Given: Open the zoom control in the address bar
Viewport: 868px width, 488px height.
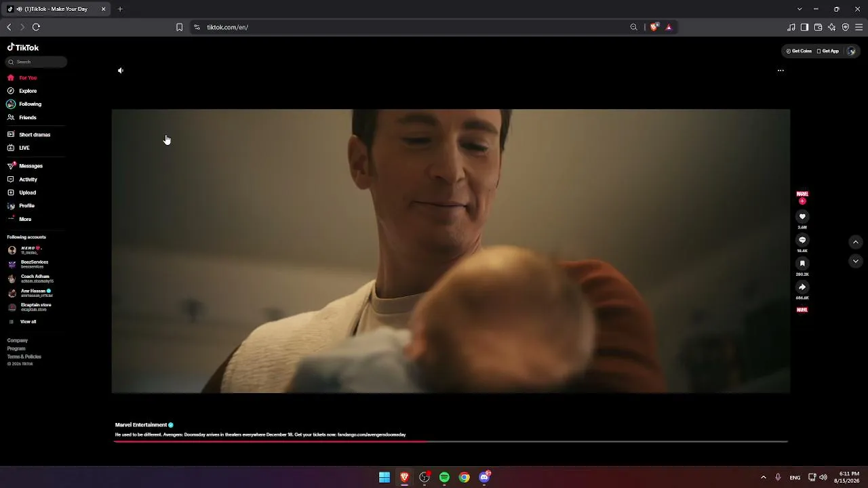Looking at the screenshot, I should [x=634, y=27].
